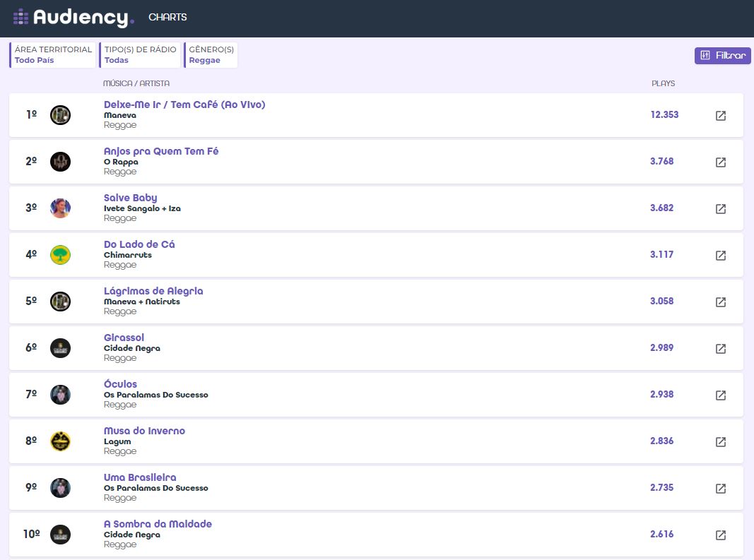Screen dimensions: 754x560
Task: Click Ivete Sangalo avatar in row 3º
Action: pos(61,208)
